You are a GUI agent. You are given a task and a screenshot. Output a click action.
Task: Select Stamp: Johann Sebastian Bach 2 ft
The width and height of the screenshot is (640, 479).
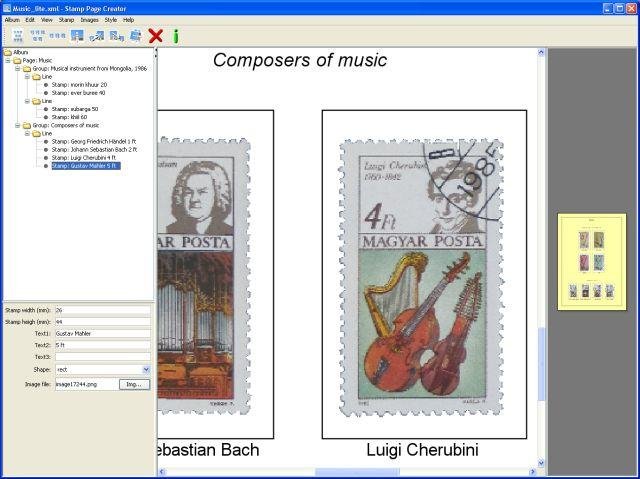94,150
